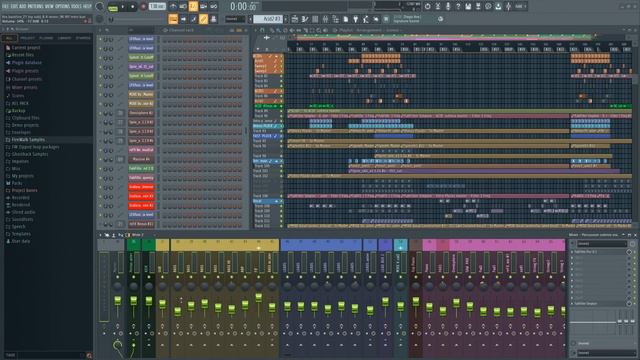Viewport: 640px width, 360px height.
Task: Open My projects folder in browser
Action: click(x=23, y=176)
